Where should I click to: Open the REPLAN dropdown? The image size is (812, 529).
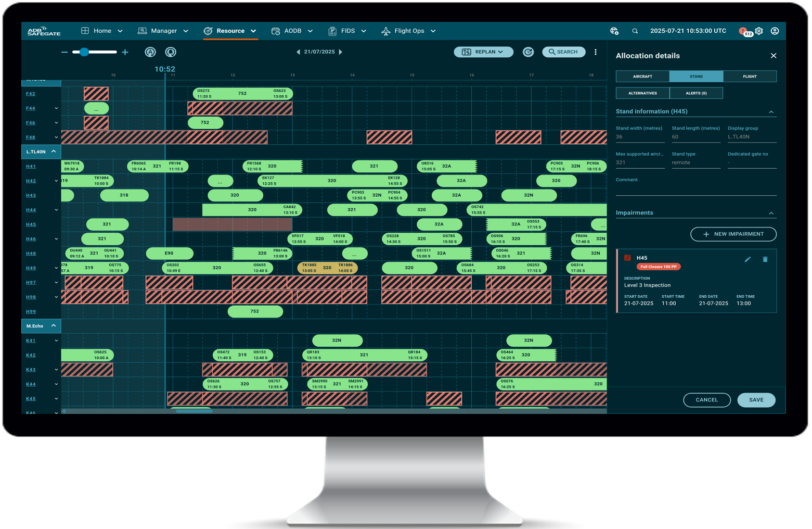[x=483, y=52]
